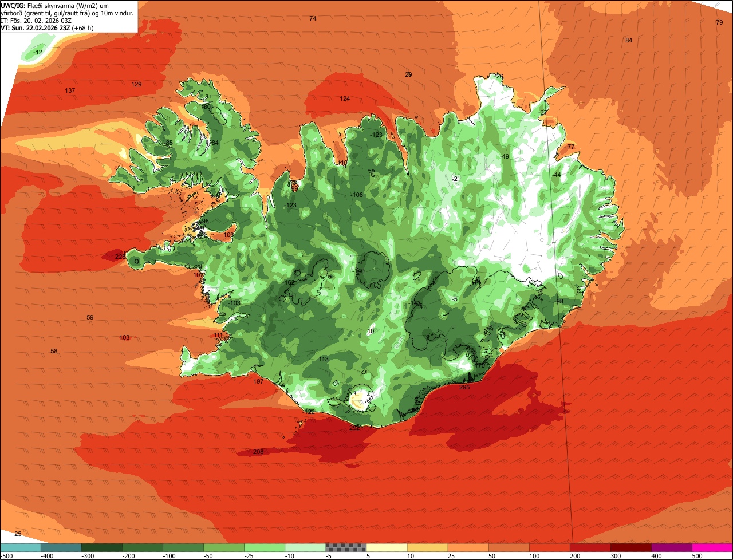Click the '226' value at the peninsula tip
733x560 pixels.
(x=120, y=257)
